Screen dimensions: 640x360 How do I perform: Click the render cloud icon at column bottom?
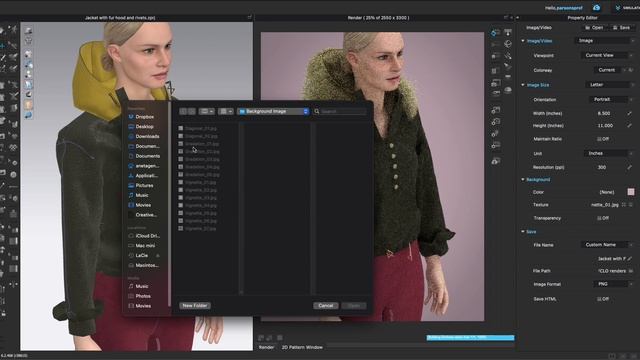point(496,162)
